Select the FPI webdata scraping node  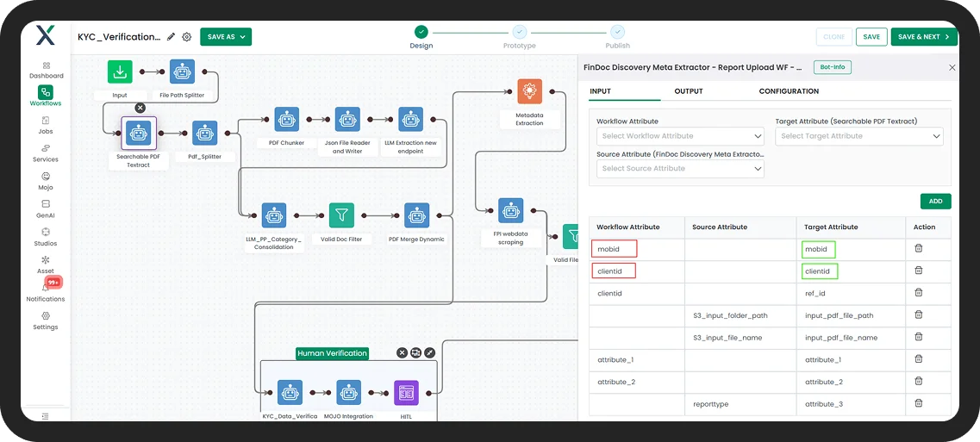tap(510, 210)
